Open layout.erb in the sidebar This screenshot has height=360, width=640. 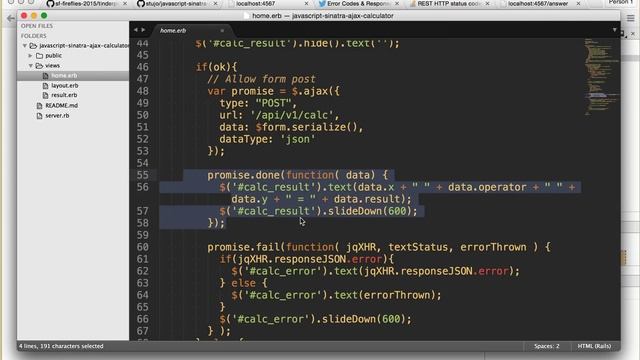(64, 85)
